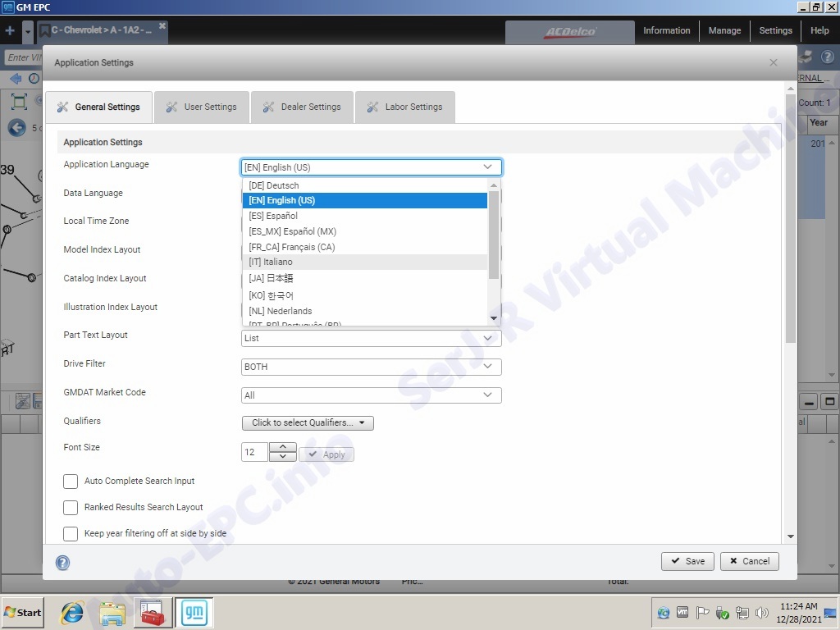The height and width of the screenshot is (630, 840).
Task: Click the volume speaker tray icon
Action: [x=761, y=612]
